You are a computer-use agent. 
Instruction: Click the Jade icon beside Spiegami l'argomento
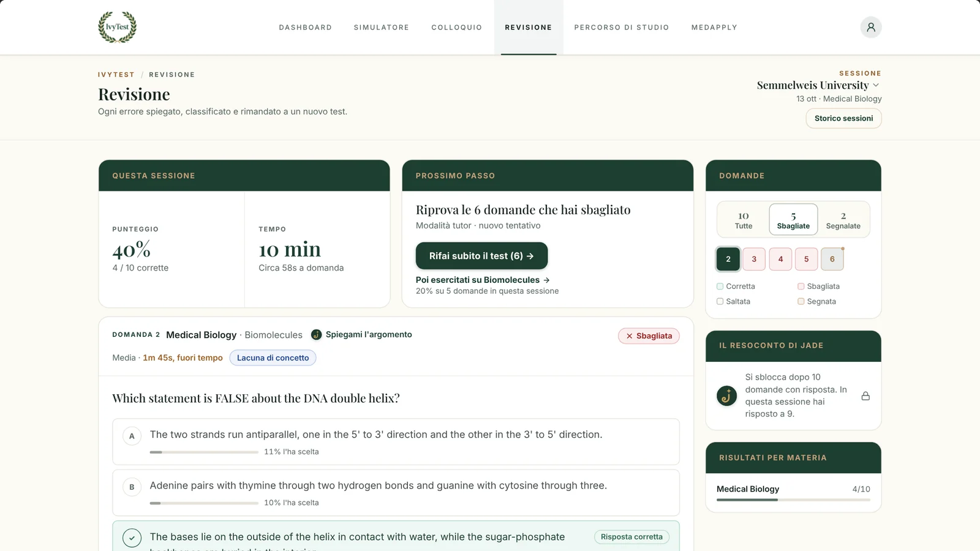click(x=316, y=334)
